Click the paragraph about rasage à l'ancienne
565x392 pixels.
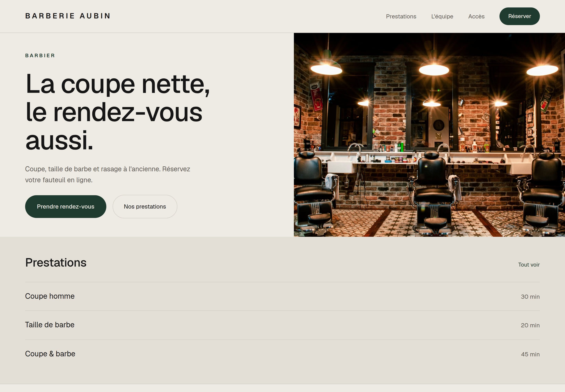[x=108, y=174]
